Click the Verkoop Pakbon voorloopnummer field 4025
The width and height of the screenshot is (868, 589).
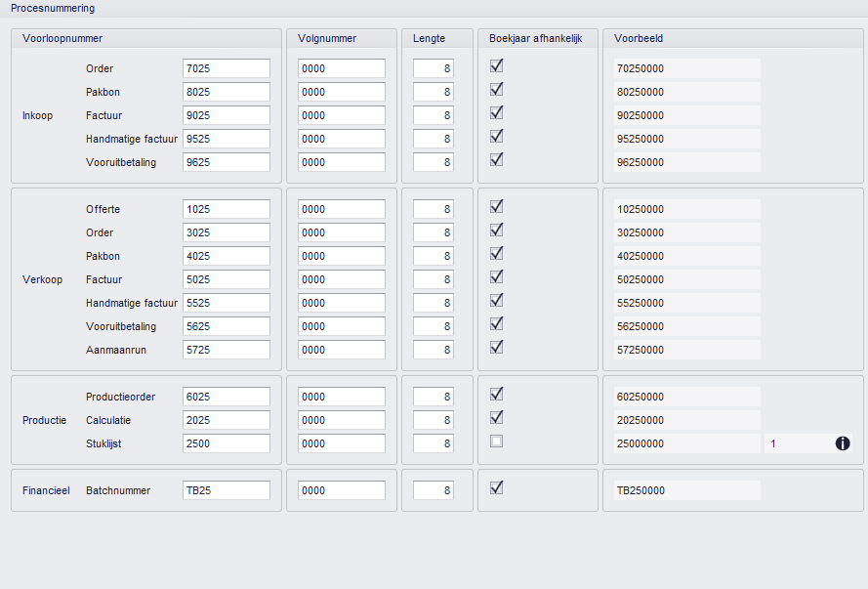pos(227,256)
